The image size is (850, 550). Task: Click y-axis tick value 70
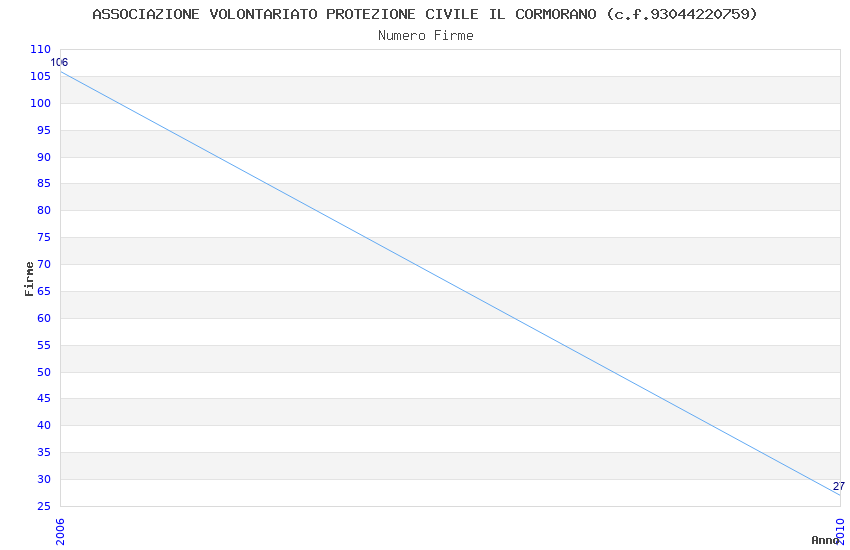(x=44, y=264)
